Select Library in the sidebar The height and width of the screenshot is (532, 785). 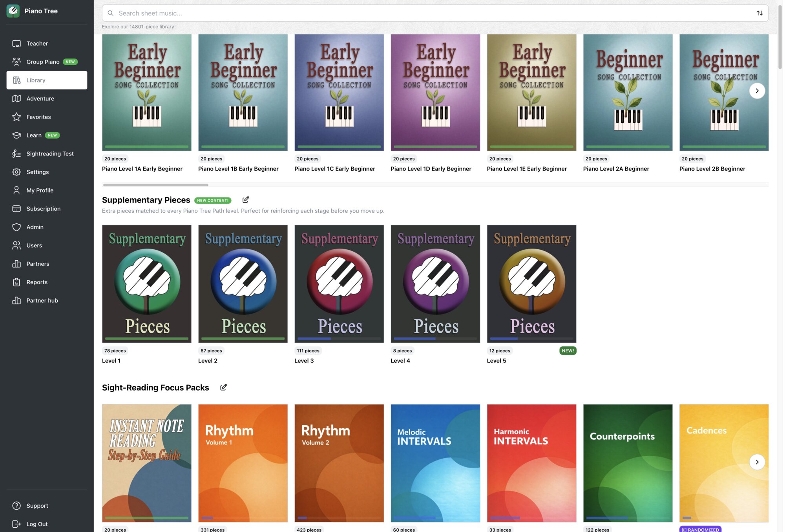[x=47, y=80]
